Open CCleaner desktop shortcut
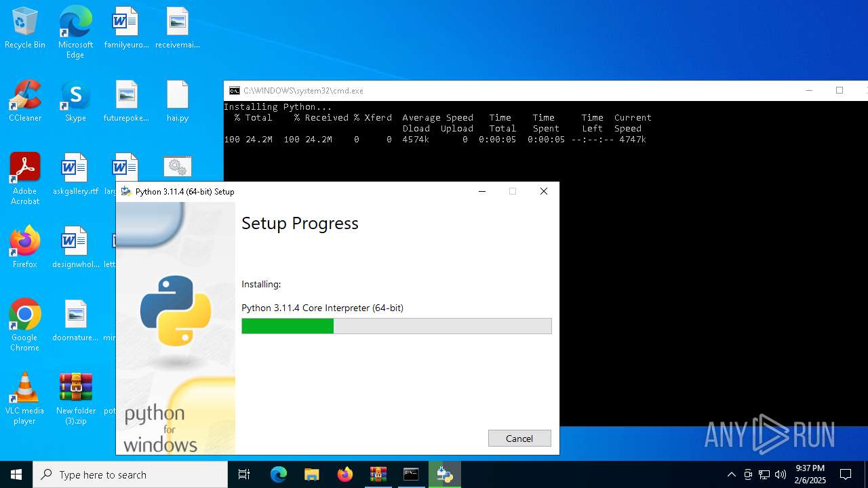Viewport: 868px width, 488px height. [x=25, y=102]
